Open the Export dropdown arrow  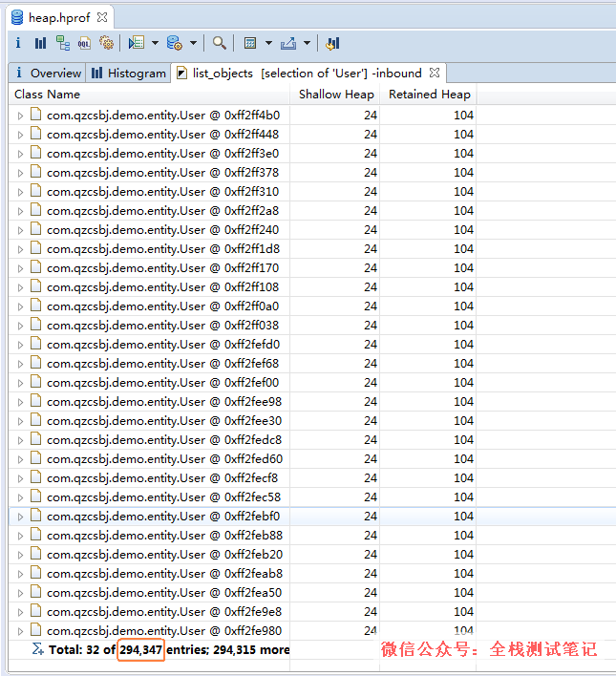[x=308, y=43]
